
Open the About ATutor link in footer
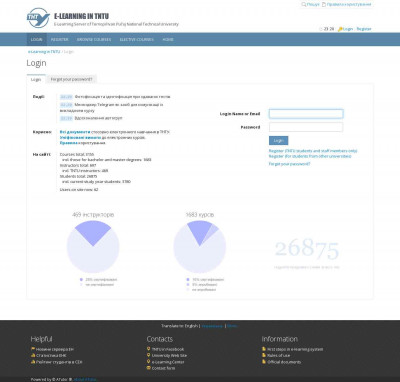[x=85, y=379]
